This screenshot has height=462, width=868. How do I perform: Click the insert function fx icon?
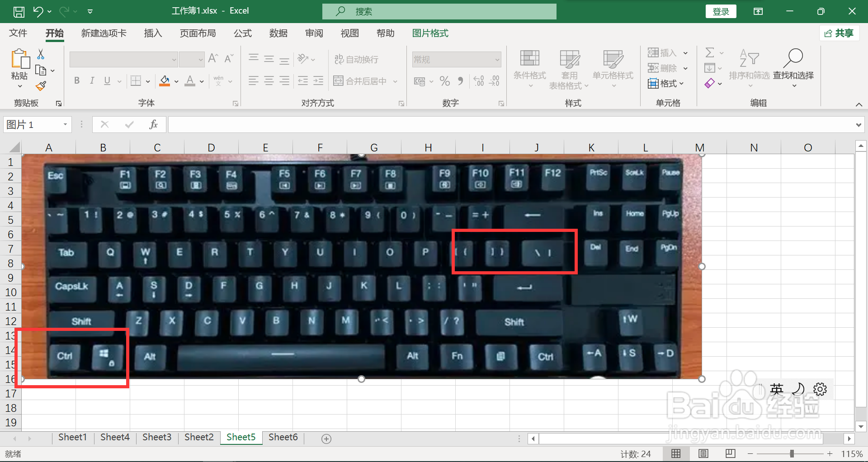[153, 124]
